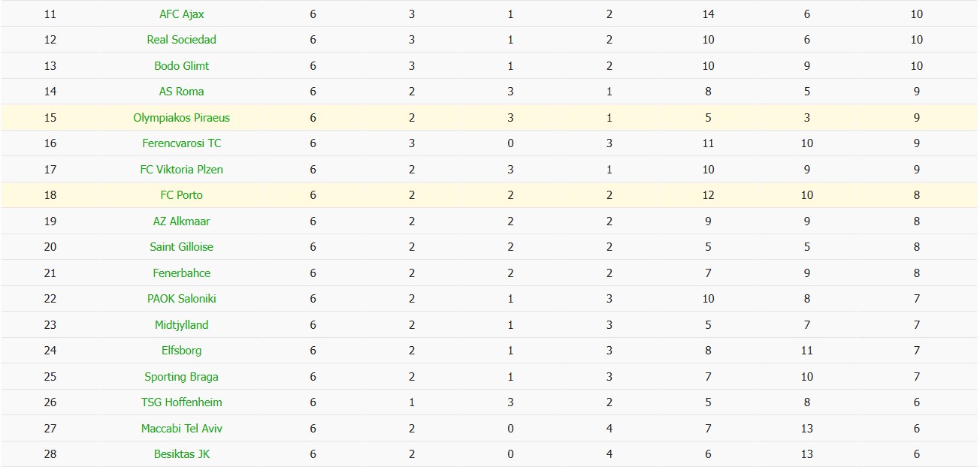The height and width of the screenshot is (467, 980).
Task: Click the Besiktas JK team name
Action: [182, 454]
